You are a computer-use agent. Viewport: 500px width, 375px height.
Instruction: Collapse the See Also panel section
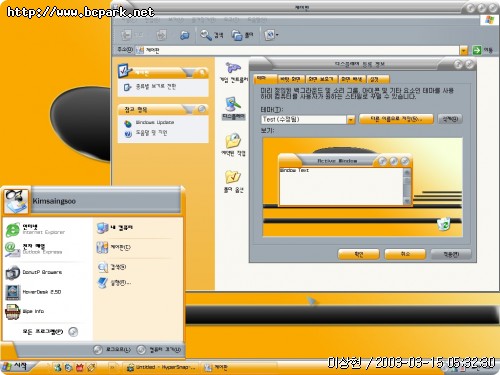coord(201,109)
